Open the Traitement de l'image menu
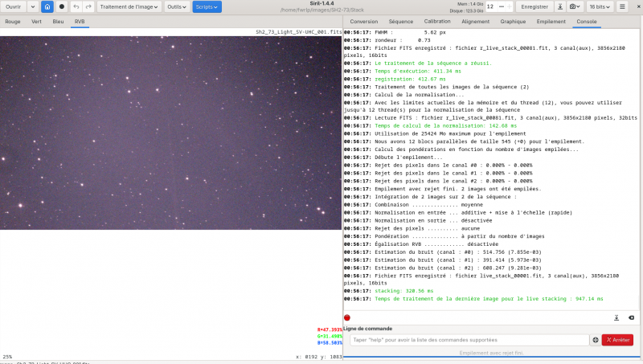This screenshot has height=364, width=643. pos(129,6)
